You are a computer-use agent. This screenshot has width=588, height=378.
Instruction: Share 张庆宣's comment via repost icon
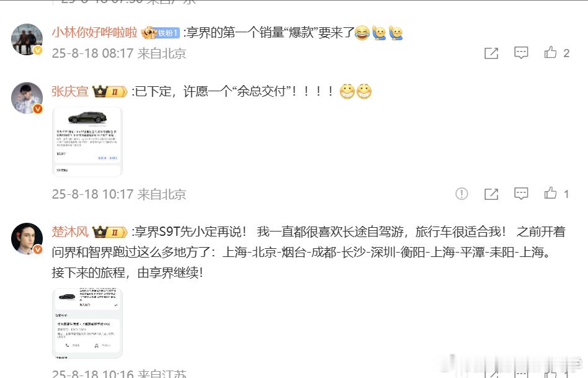(491, 194)
